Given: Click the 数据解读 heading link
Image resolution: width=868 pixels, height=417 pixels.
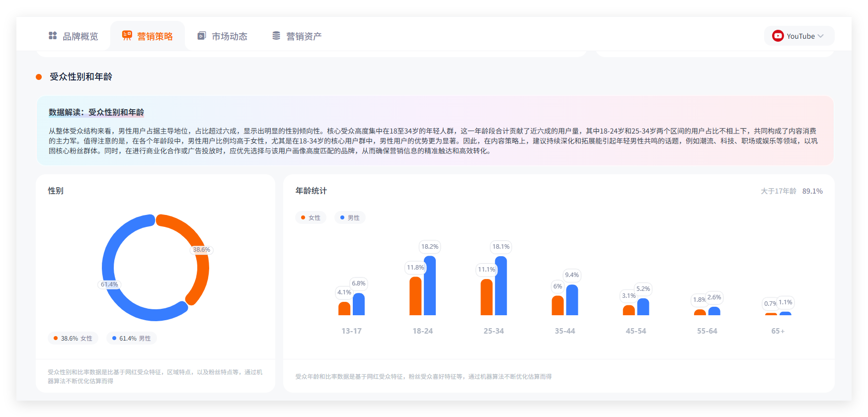Looking at the screenshot, I should point(96,112).
